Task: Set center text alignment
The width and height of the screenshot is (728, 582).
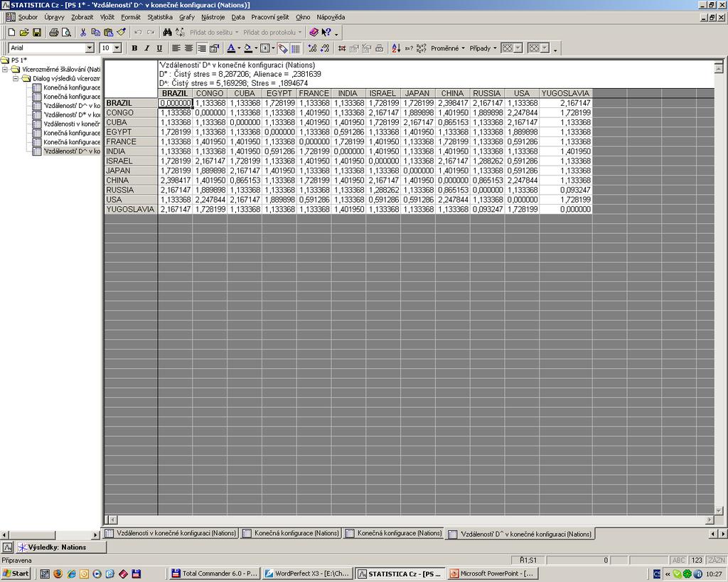Action: pyautogui.click(x=188, y=48)
